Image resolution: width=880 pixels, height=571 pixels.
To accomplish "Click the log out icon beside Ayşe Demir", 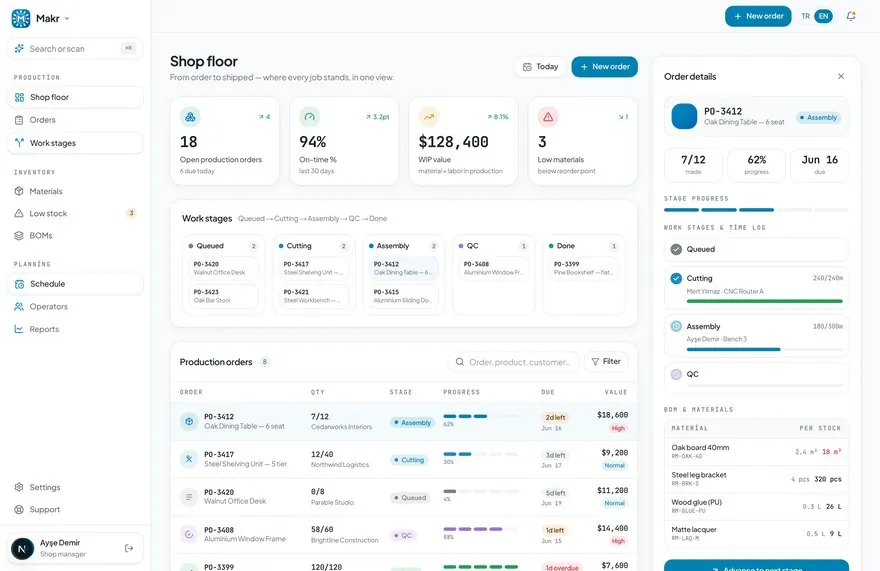I will [x=129, y=548].
